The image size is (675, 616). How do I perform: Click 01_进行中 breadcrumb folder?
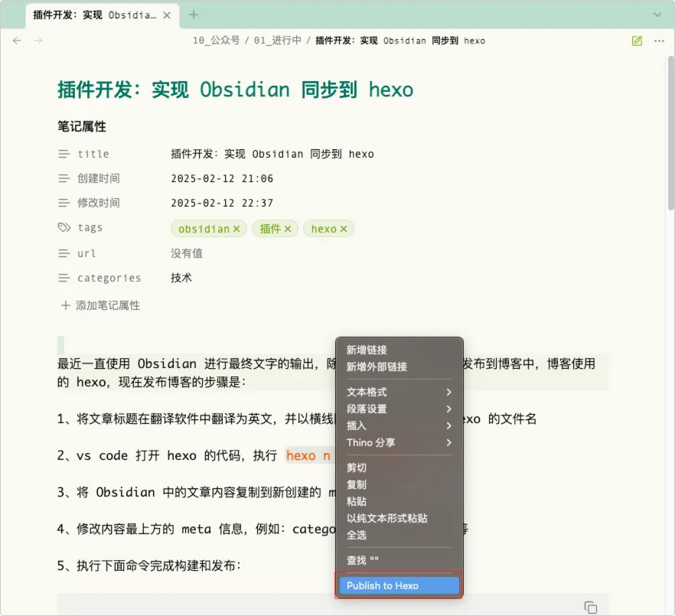278,41
